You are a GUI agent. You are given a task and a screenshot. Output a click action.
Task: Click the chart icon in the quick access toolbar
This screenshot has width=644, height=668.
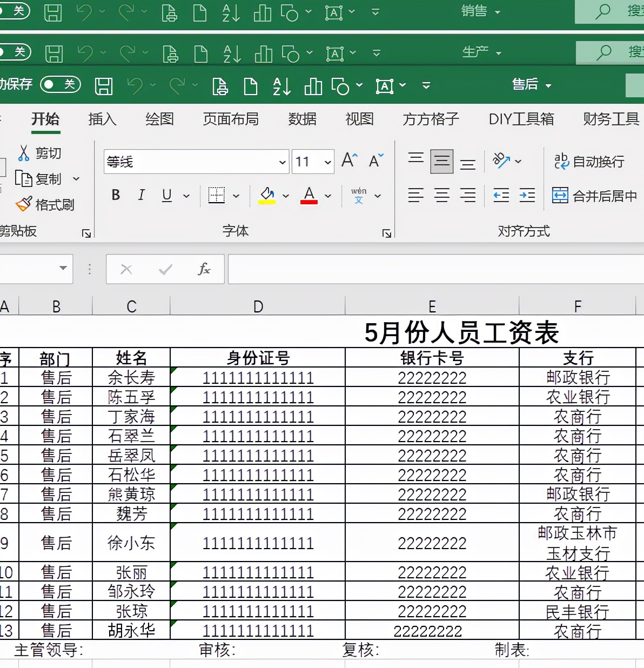pyautogui.click(x=313, y=85)
